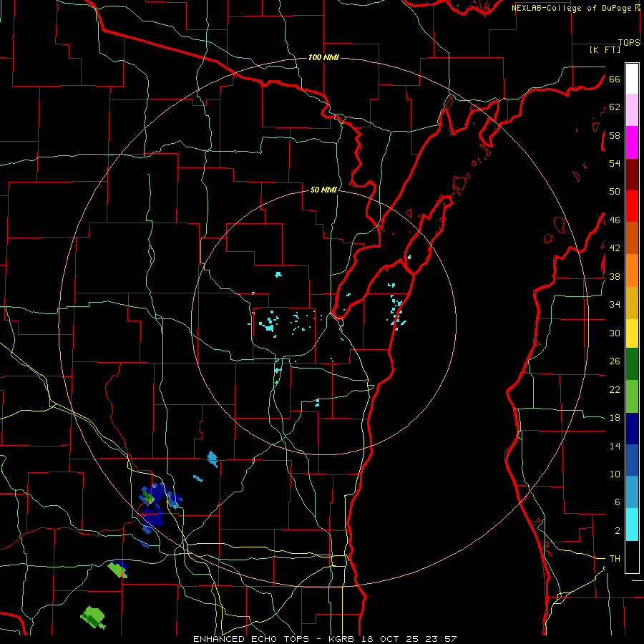Image resolution: width=644 pixels, height=644 pixels.
Task: Click the gold legend color block
Action: (632, 302)
